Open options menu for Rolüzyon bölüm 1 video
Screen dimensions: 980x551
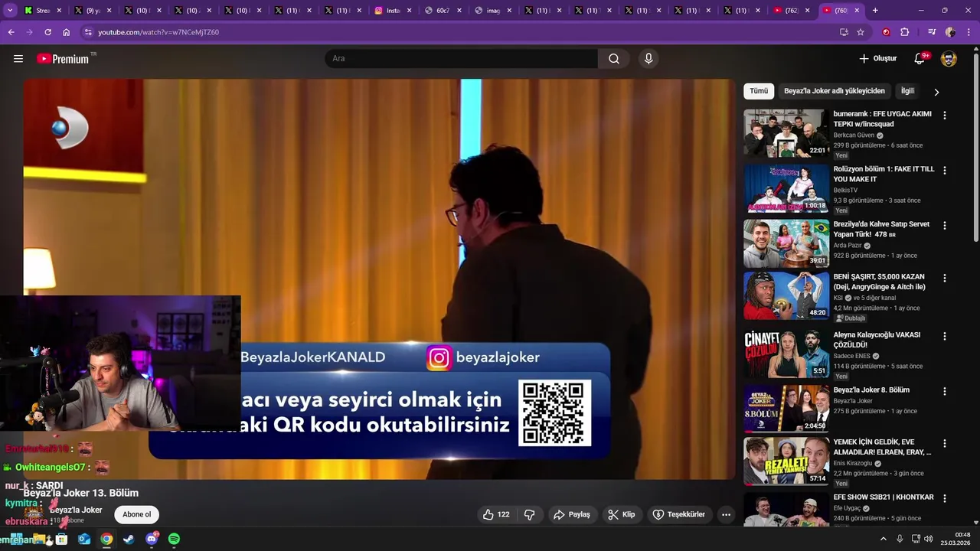(x=944, y=170)
